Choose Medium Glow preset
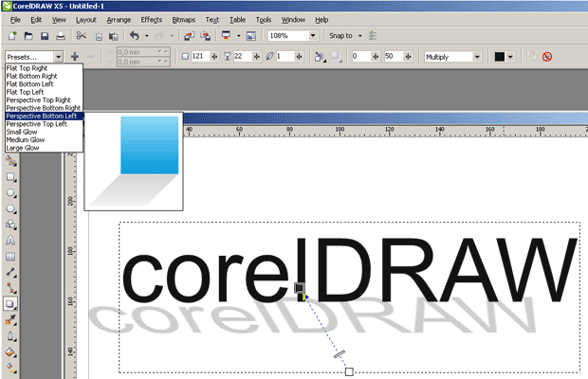The image size is (588, 379). 44,139
